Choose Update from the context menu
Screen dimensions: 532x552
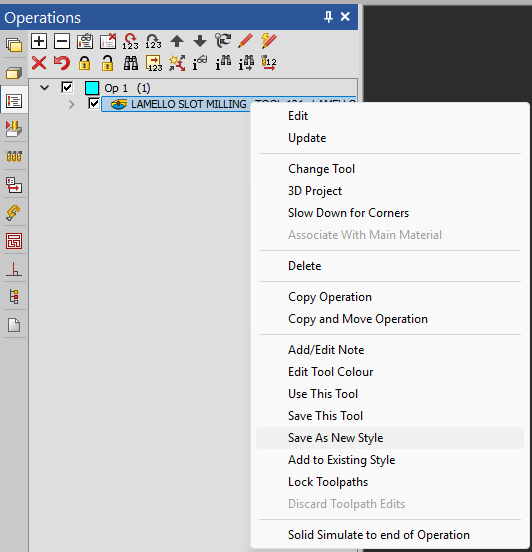390,138
